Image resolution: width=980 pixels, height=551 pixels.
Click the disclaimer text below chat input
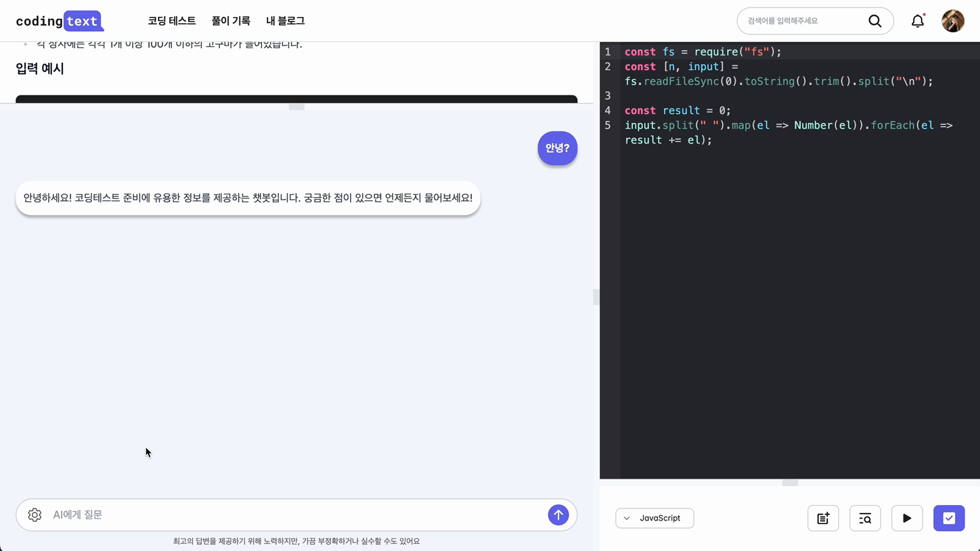coord(296,542)
